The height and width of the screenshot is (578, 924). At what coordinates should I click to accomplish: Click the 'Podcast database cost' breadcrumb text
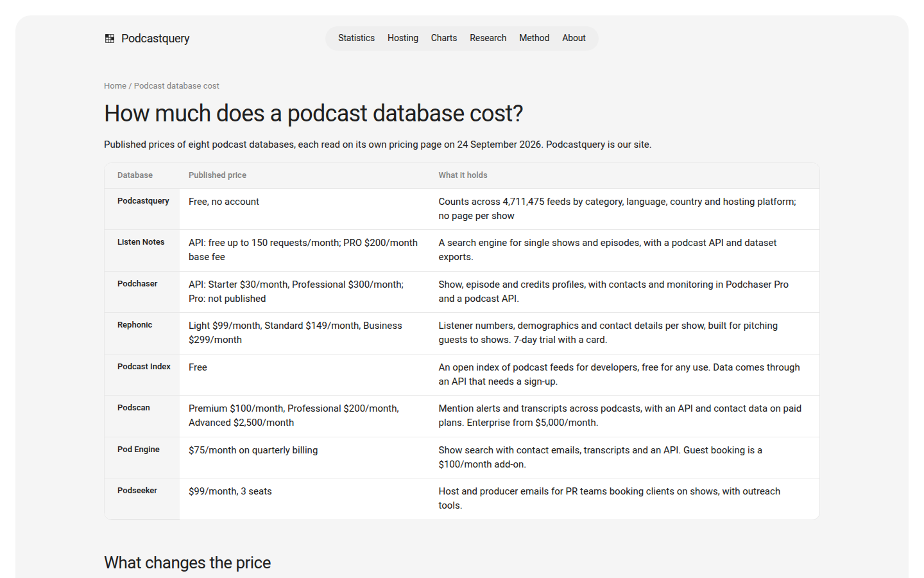(x=176, y=85)
